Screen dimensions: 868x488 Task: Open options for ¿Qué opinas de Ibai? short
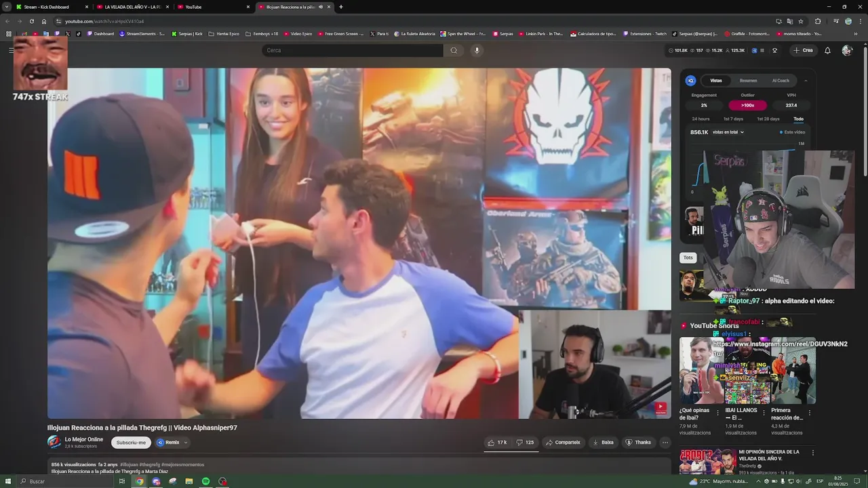tap(717, 412)
